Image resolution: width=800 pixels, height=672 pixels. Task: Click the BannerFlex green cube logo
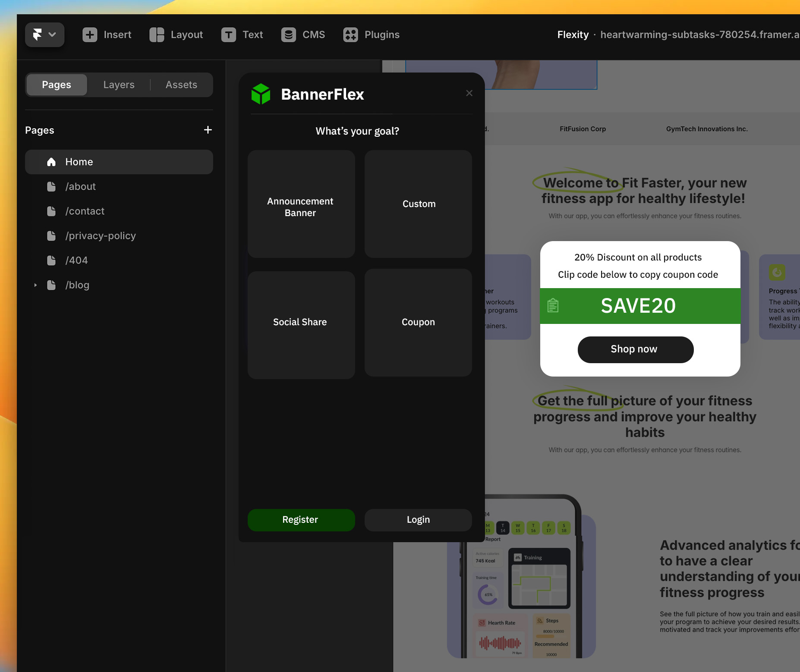point(261,94)
